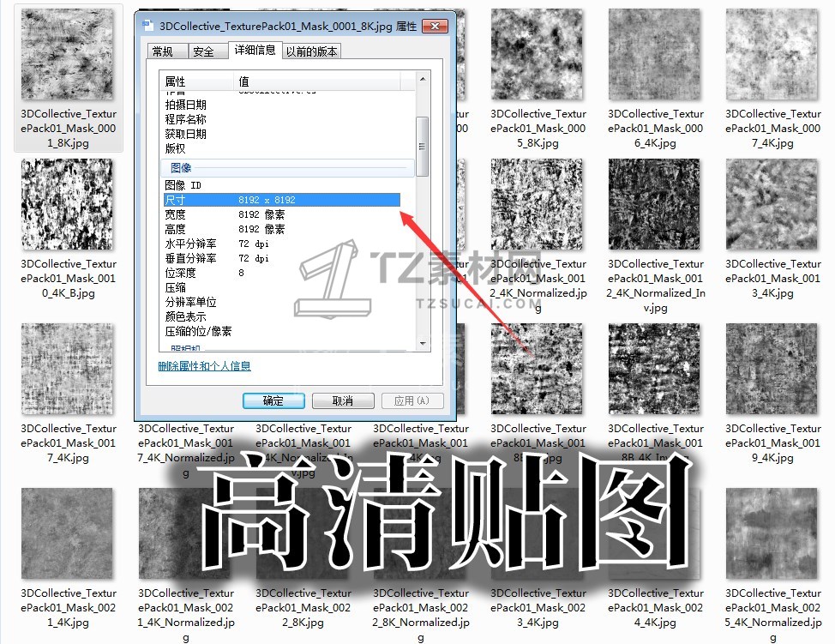This screenshot has height=644, width=835.
Task: Select the Mask_0012_4K_Normalized.jpg thumbnail
Action: (537, 204)
